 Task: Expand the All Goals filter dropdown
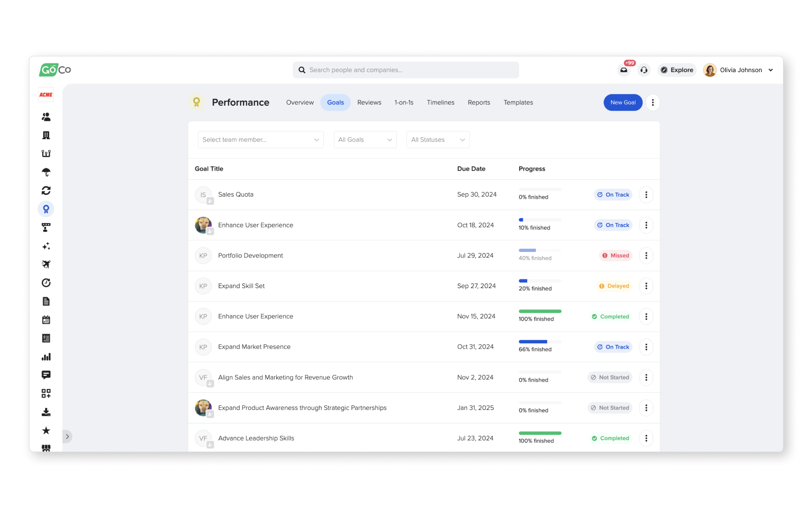point(365,139)
